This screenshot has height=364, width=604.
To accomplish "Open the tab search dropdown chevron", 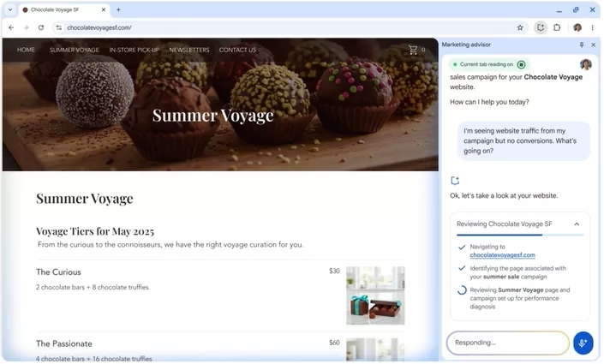I will tap(10, 10).
